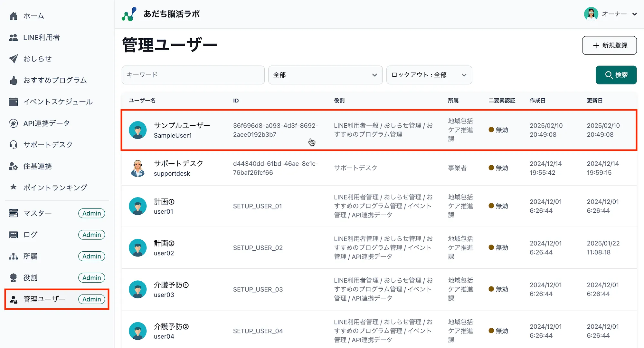Image resolution: width=644 pixels, height=348 pixels.
Task: Expand the ロックアウト:全部 dropdown
Action: point(429,75)
